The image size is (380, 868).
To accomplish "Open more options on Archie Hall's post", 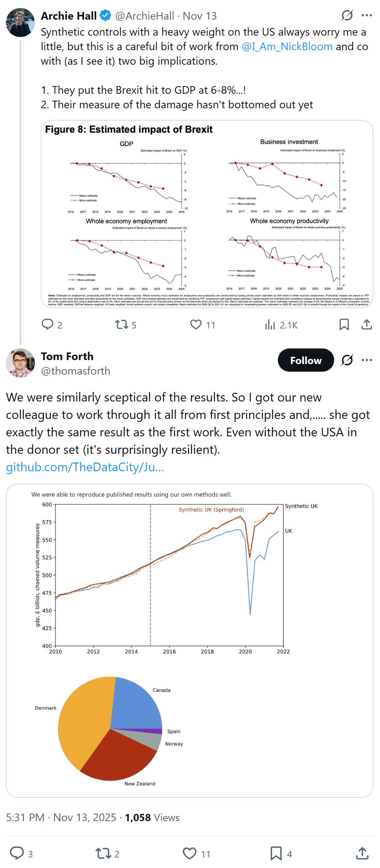I will coord(367,15).
